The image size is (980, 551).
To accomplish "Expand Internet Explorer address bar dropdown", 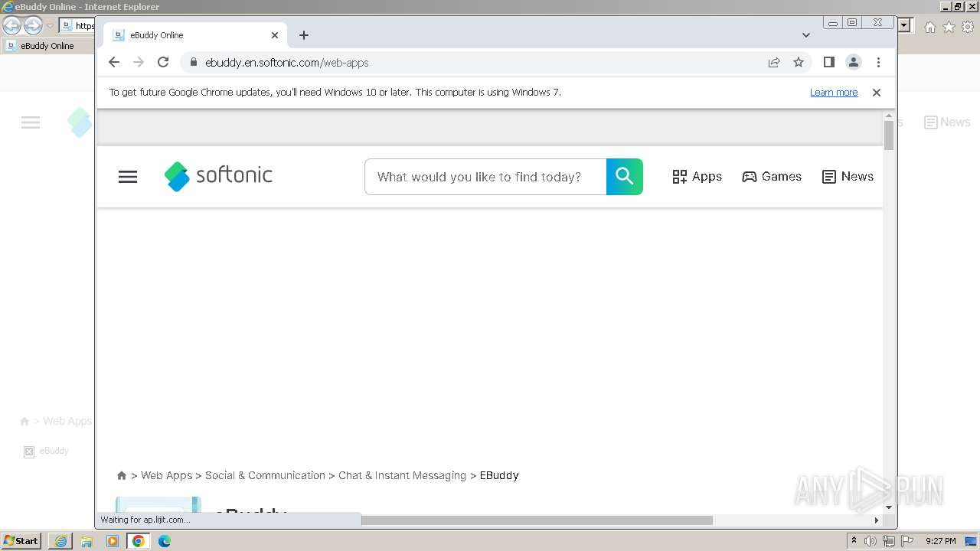I will click(x=904, y=25).
